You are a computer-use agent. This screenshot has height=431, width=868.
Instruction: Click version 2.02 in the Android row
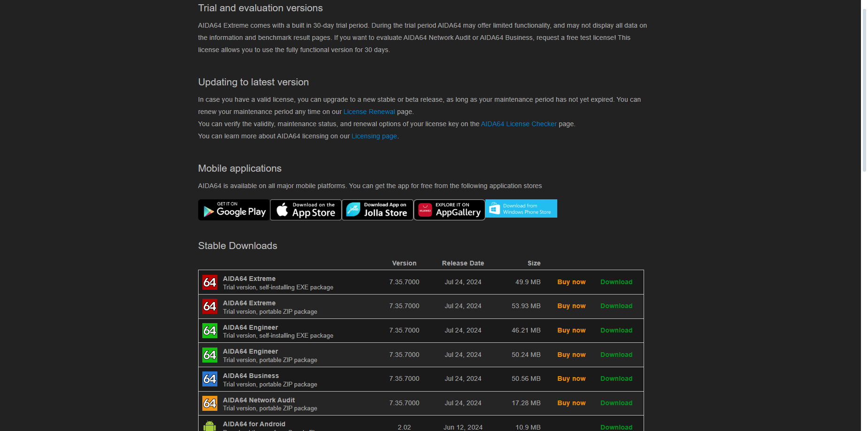(x=404, y=427)
